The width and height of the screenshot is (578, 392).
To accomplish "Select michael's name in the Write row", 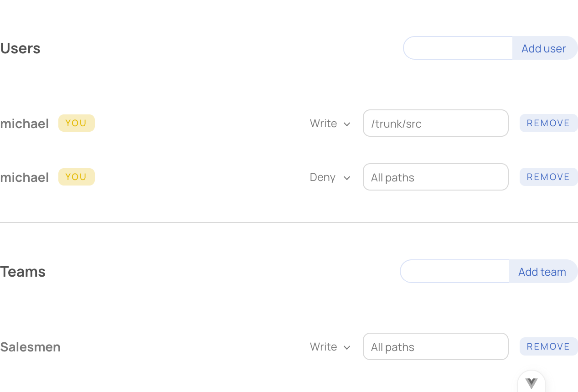I will point(24,124).
